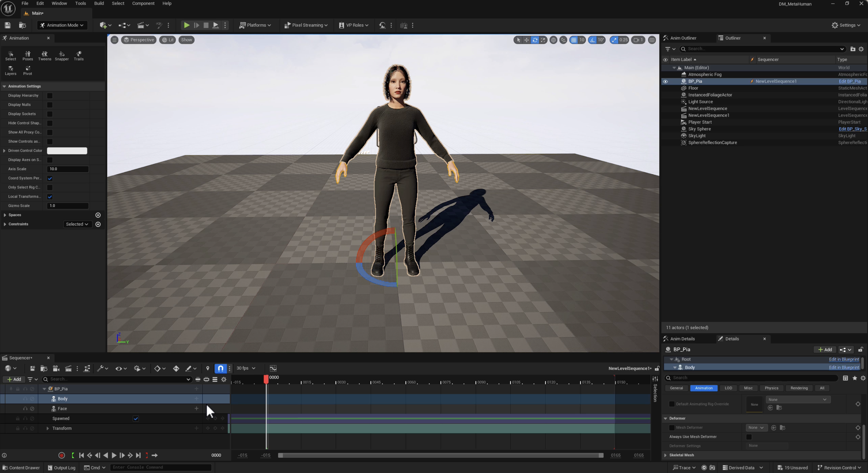Open the Animation Mode dropdown
This screenshot has height=473, width=868.
[62, 25]
